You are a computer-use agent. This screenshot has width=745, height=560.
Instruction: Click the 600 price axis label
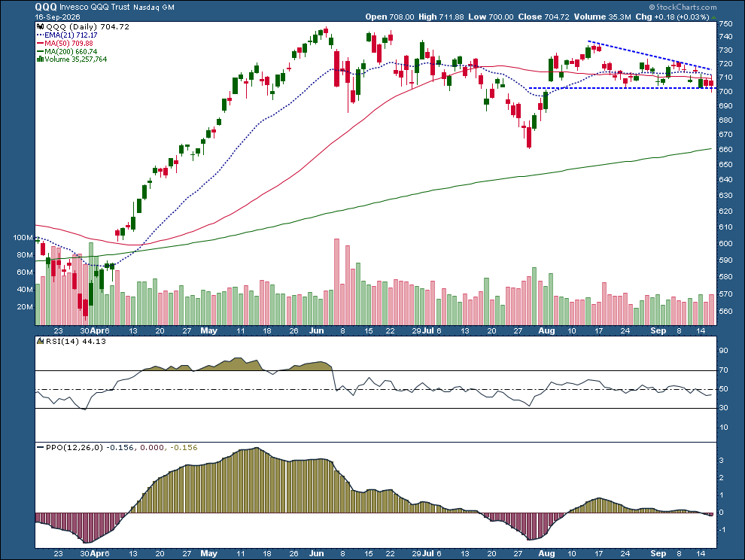coord(725,243)
